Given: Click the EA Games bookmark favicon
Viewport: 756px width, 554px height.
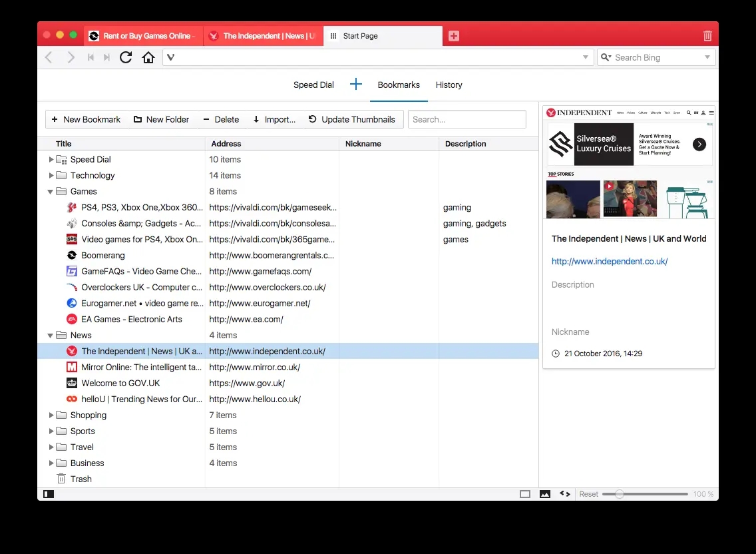Looking at the screenshot, I should pos(72,319).
